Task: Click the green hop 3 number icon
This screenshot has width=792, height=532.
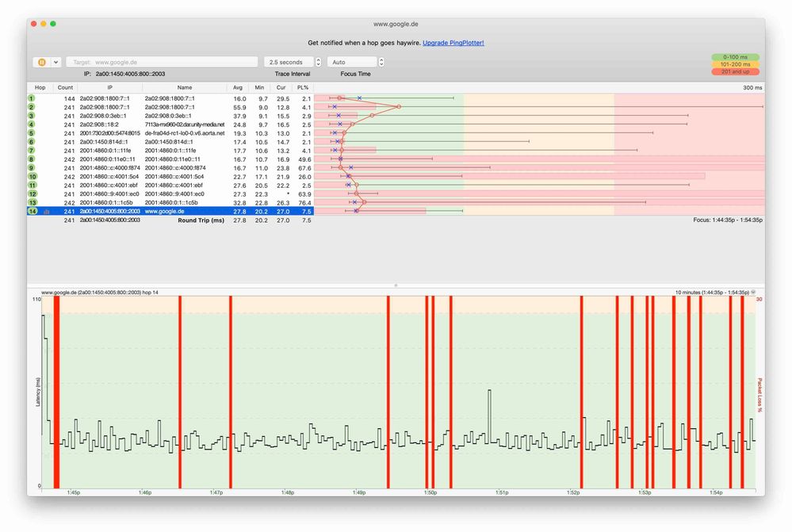Action: point(32,116)
